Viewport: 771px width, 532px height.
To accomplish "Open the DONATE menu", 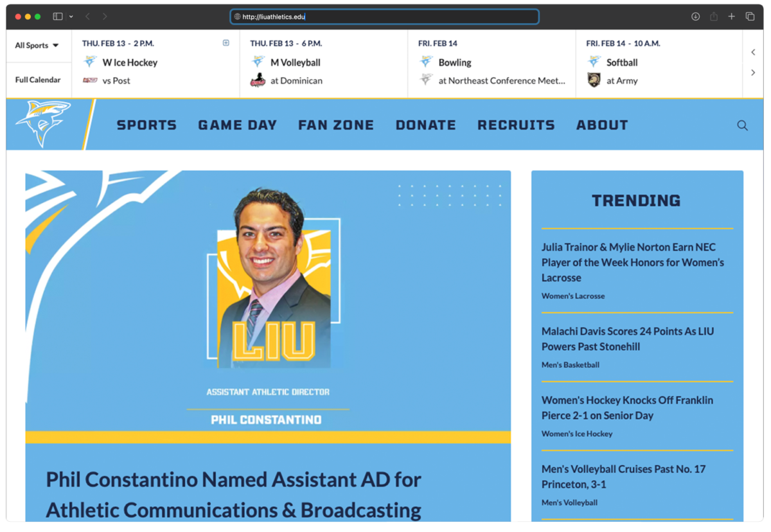I will [426, 125].
